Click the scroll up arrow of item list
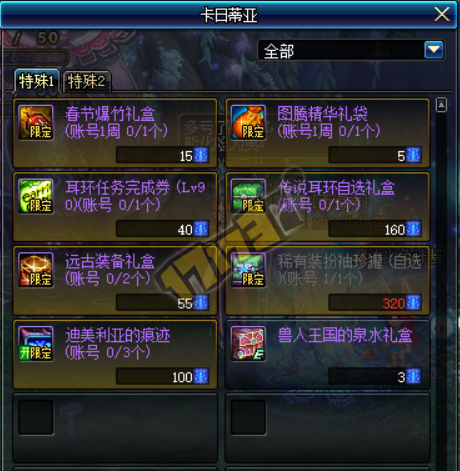This screenshot has width=460, height=471. 441,105
